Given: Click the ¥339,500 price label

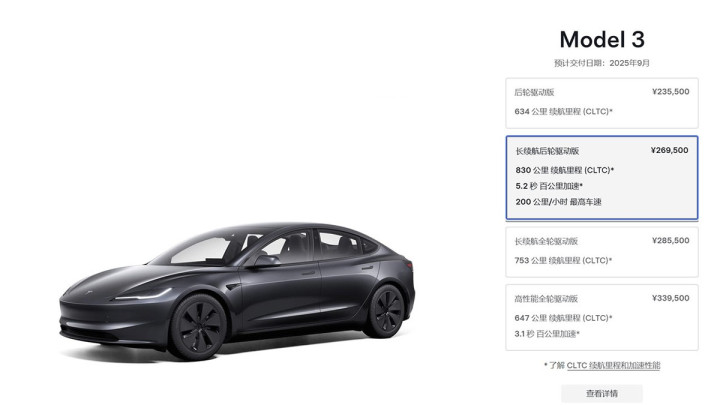Looking at the screenshot, I should [670, 298].
